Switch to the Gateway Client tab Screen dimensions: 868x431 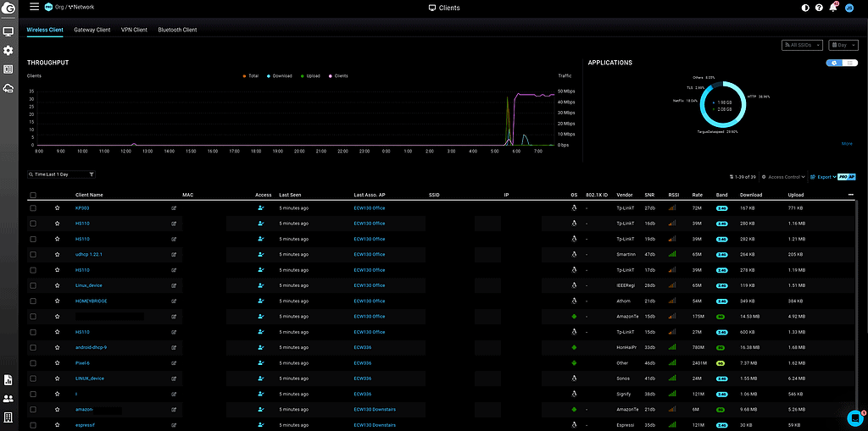pos(92,30)
